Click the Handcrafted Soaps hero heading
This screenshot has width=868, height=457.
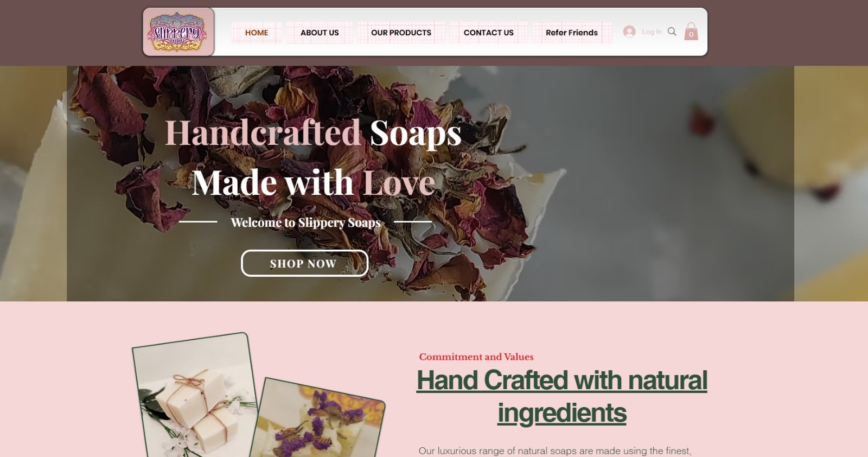(x=313, y=133)
